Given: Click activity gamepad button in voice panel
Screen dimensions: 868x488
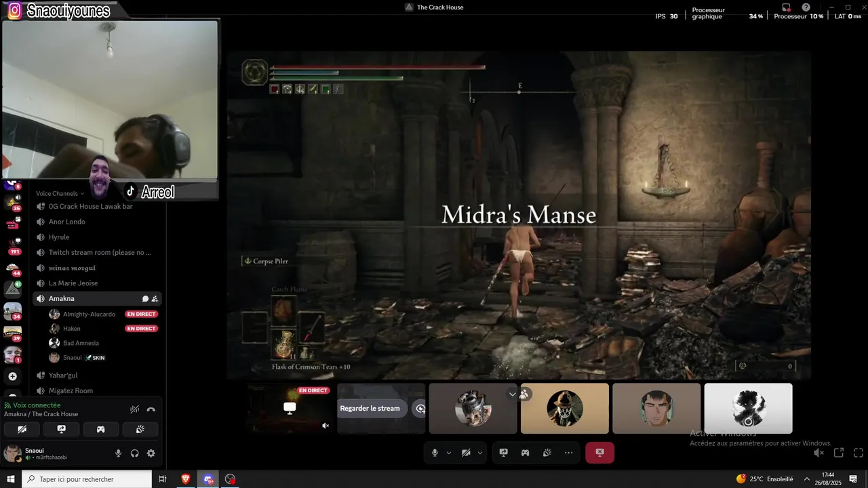Looking at the screenshot, I should tap(101, 429).
